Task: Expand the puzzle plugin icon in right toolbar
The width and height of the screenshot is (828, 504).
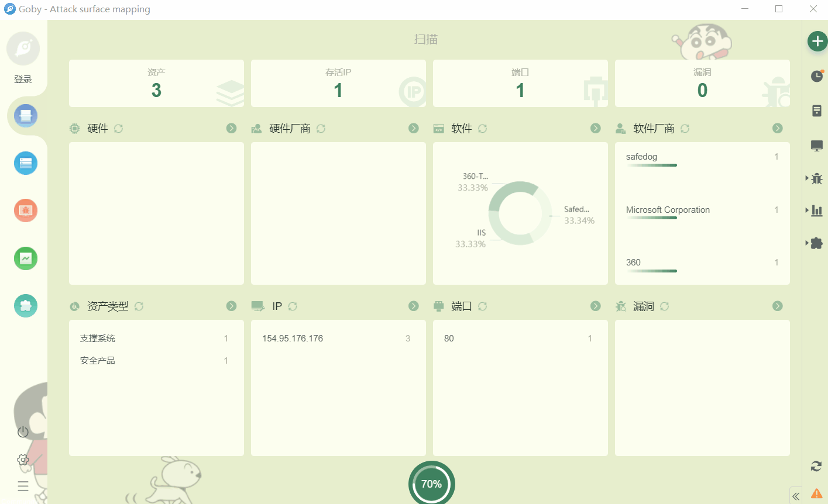Action: [x=817, y=243]
